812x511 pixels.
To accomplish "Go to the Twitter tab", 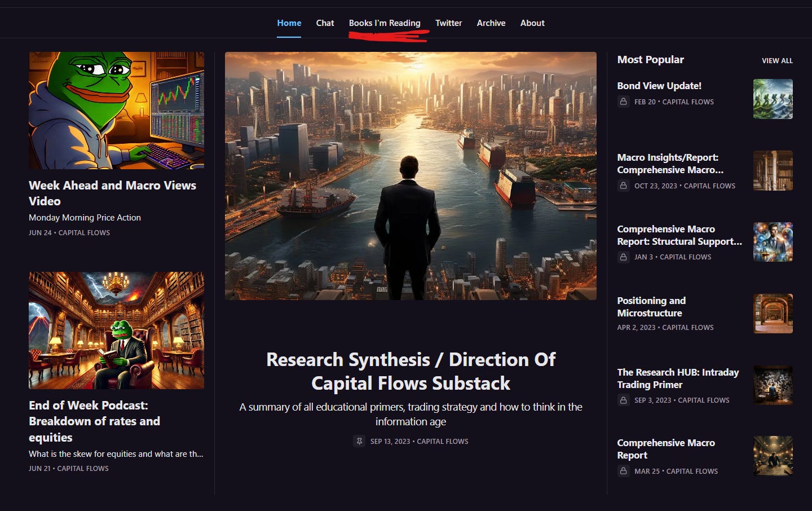I will (448, 23).
